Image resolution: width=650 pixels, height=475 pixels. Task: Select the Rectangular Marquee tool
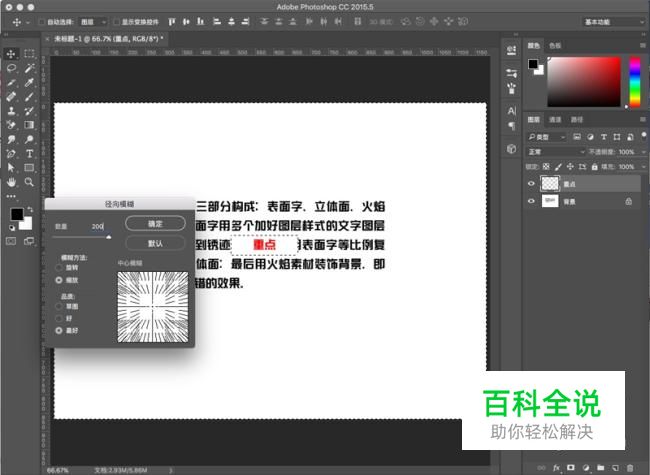click(x=29, y=53)
